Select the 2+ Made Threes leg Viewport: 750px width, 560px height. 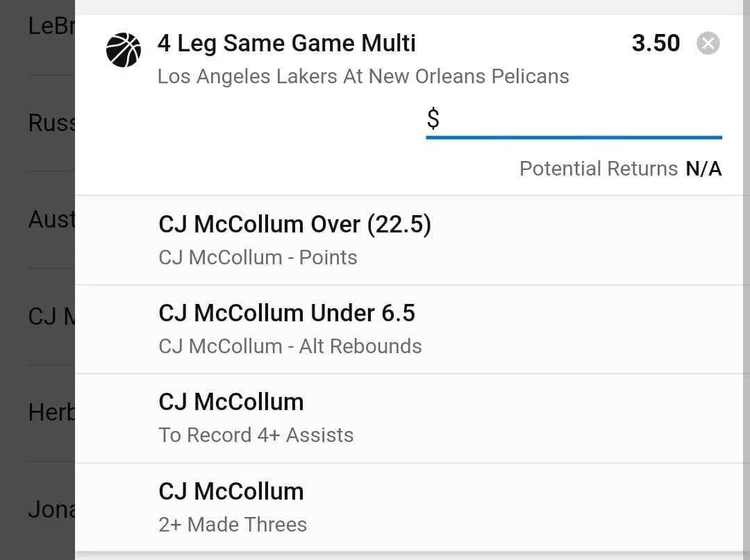click(232, 524)
